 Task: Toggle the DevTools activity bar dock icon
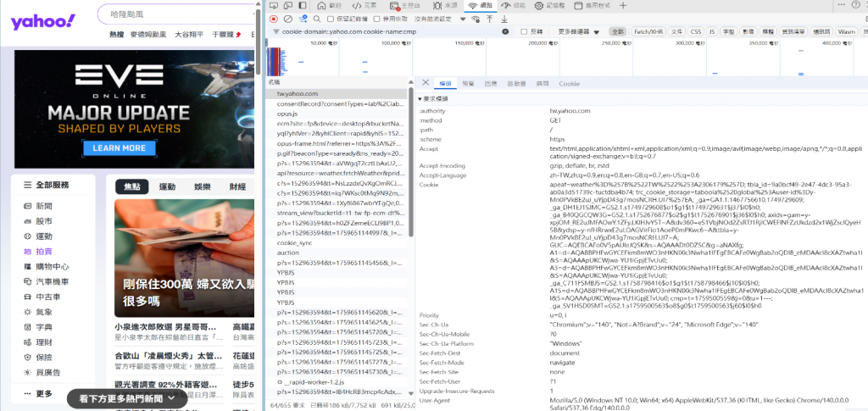[303, 6]
